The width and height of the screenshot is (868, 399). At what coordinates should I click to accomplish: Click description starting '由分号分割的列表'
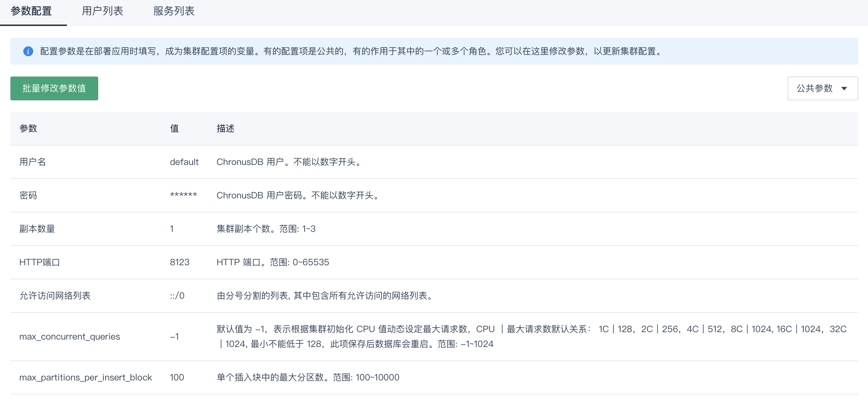325,296
